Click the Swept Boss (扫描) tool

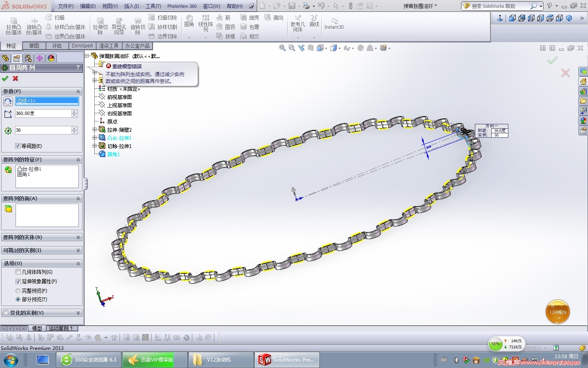[55, 18]
